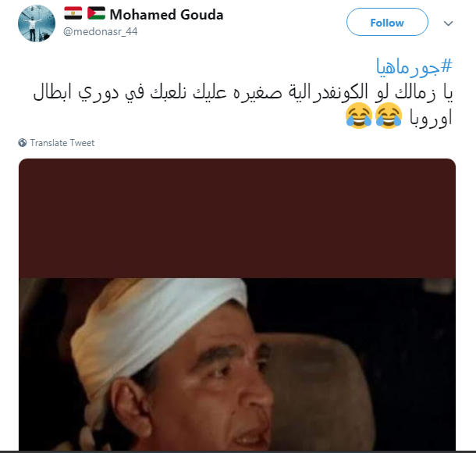Click the laughing emoji farthest from اوروبا

point(359,116)
